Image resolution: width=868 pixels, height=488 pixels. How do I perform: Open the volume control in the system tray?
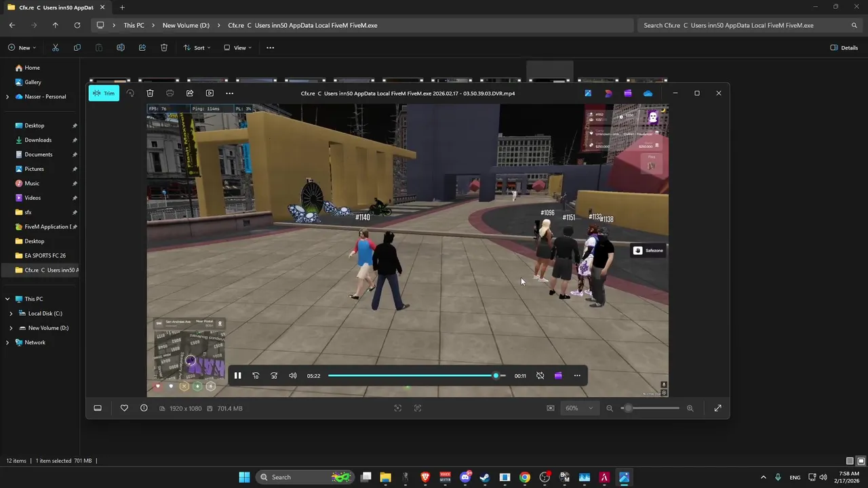click(822, 477)
